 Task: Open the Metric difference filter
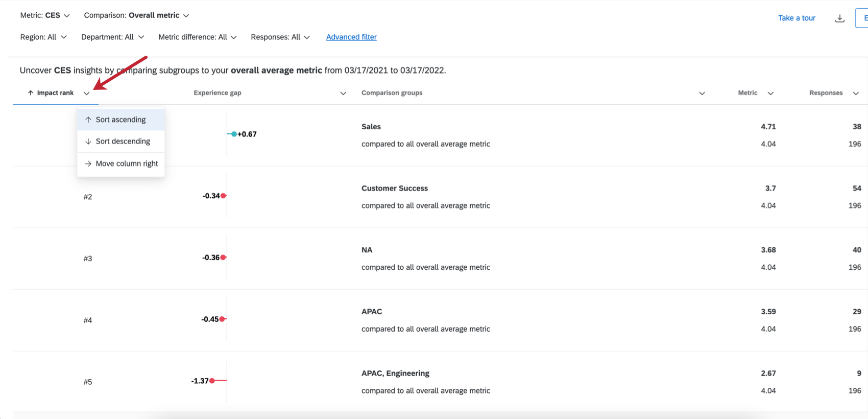tap(197, 37)
